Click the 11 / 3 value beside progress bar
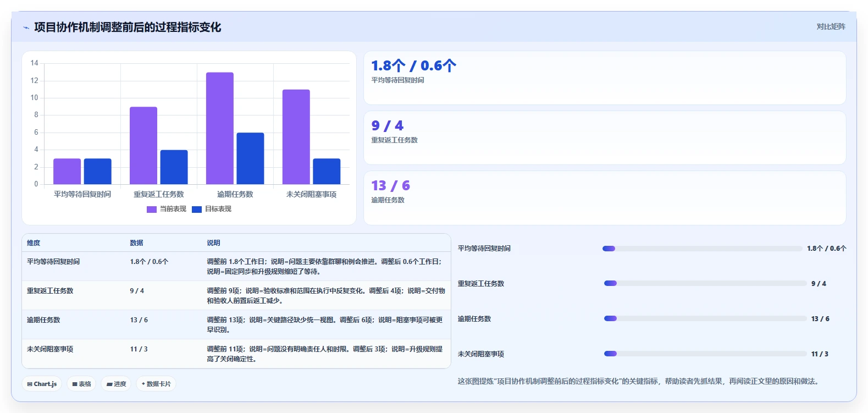Image resolution: width=868 pixels, height=413 pixels. [820, 354]
